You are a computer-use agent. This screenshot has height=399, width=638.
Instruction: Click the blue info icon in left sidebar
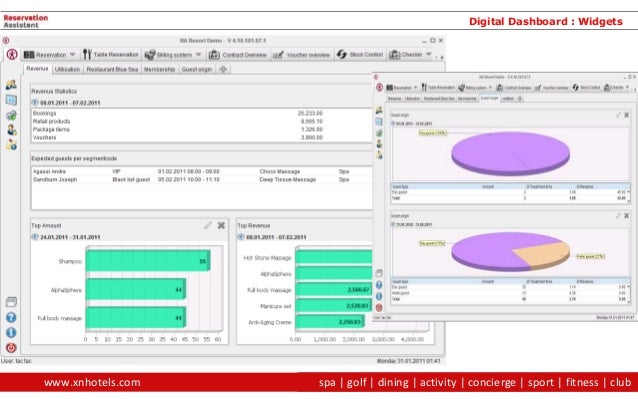(x=11, y=333)
